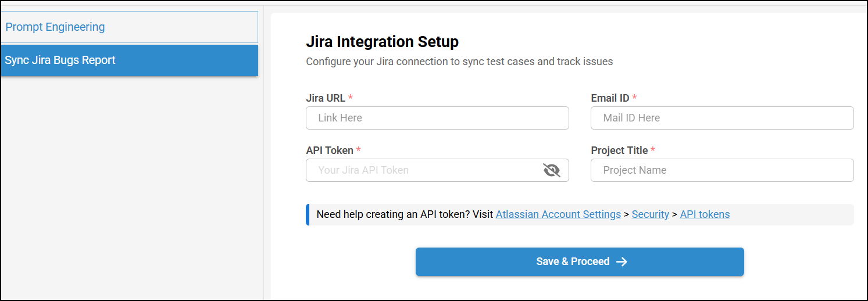868x301 pixels.
Task: Open Atlassian Account Settings link
Action: click(558, 214)
